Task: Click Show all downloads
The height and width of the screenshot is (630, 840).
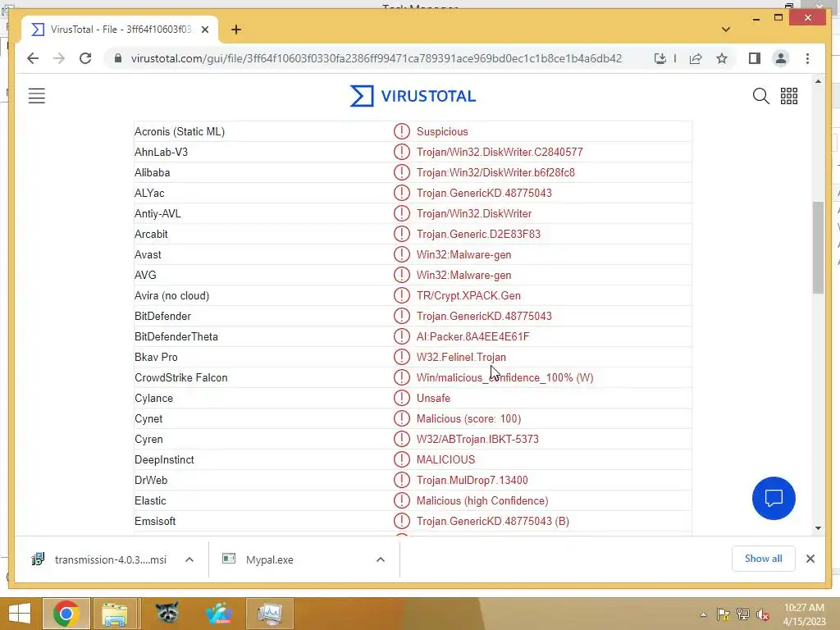Action: point(763,559)
